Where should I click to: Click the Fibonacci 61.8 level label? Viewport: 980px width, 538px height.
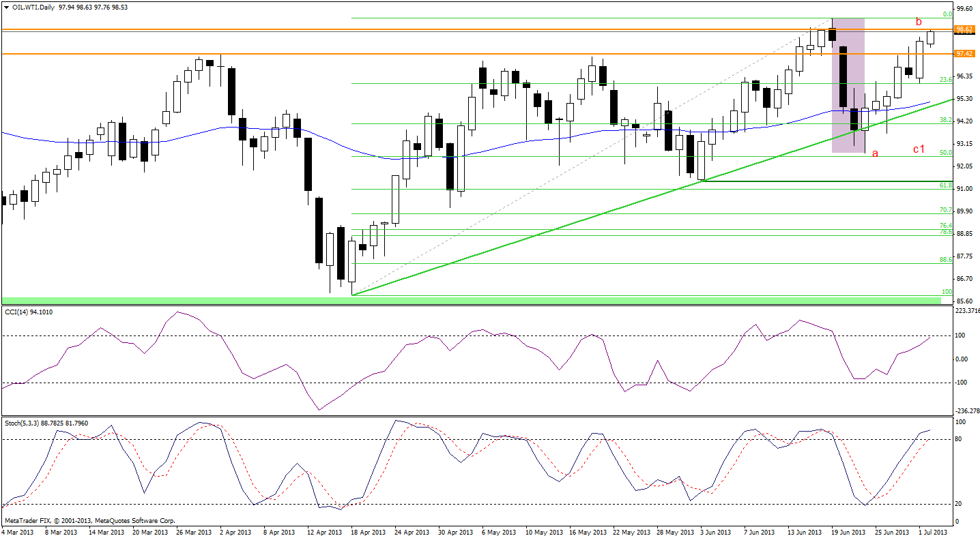[946, 185]
